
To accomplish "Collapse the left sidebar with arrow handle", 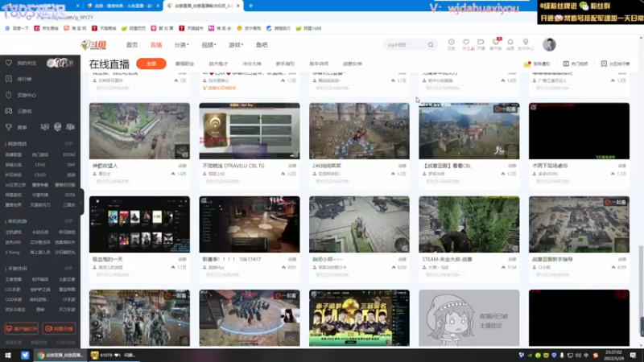I will click(x=81, y=202).
